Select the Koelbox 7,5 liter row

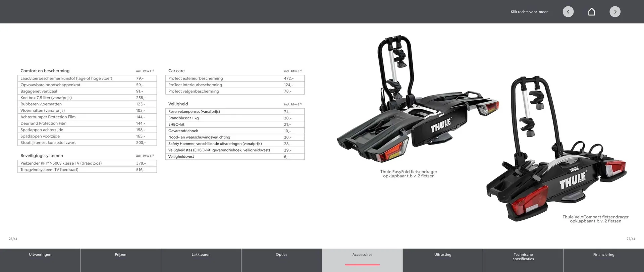87,98
